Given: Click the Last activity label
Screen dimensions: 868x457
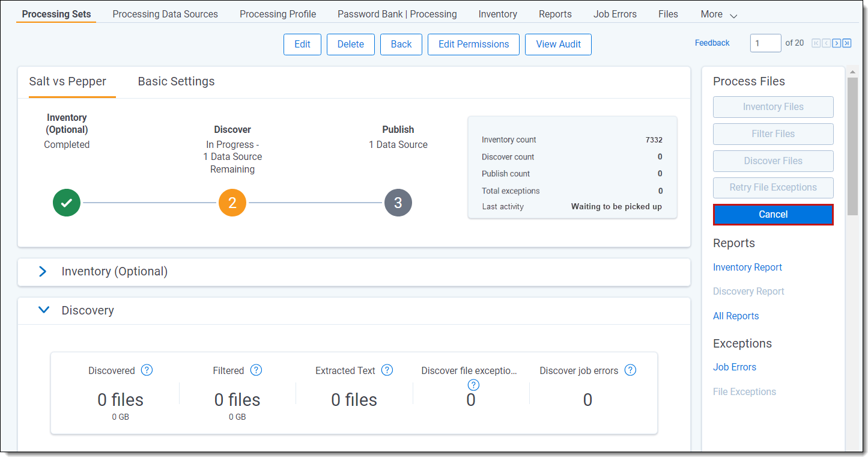Looking at the screenshot, I should [x=503, y=206].
